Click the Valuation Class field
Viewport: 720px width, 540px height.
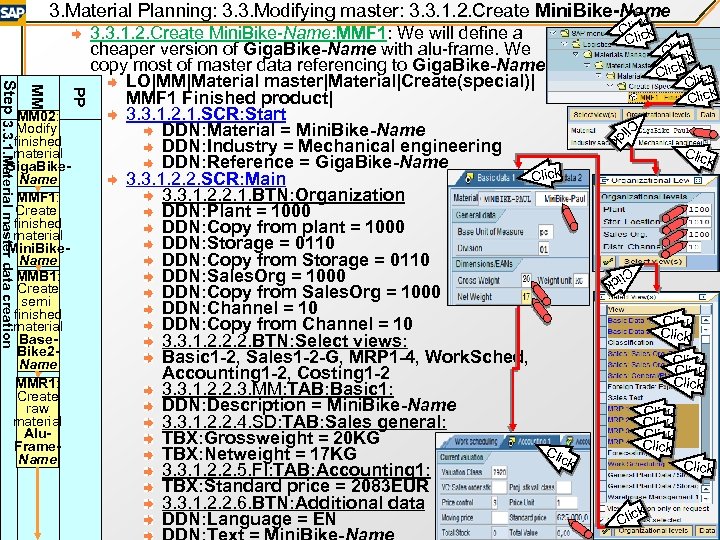click(499, 472)
